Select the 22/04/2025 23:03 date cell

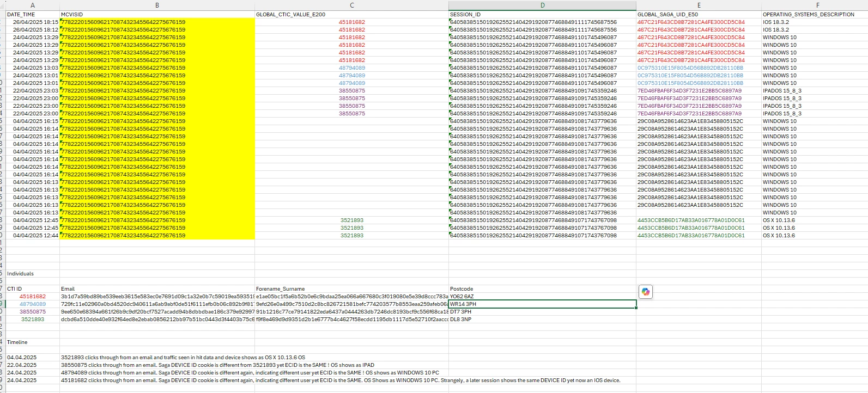[33, 91]
